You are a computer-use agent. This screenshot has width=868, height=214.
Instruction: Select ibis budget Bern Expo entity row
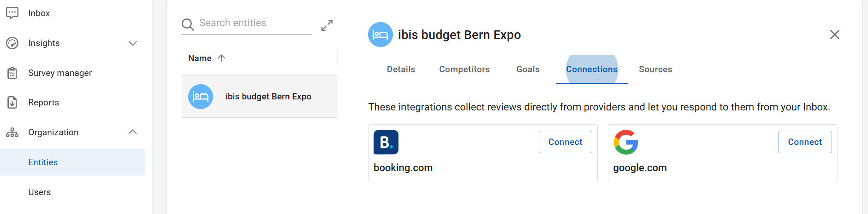pyautogui.click(x=260, y=97)
